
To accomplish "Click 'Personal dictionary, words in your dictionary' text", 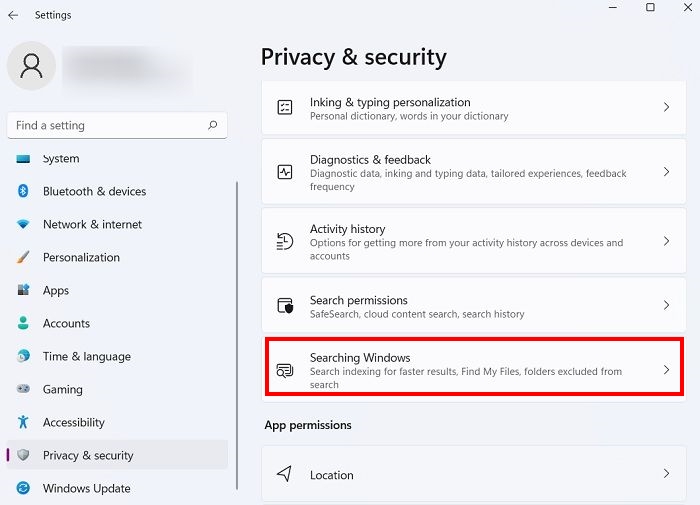I will tap(409, 117).
